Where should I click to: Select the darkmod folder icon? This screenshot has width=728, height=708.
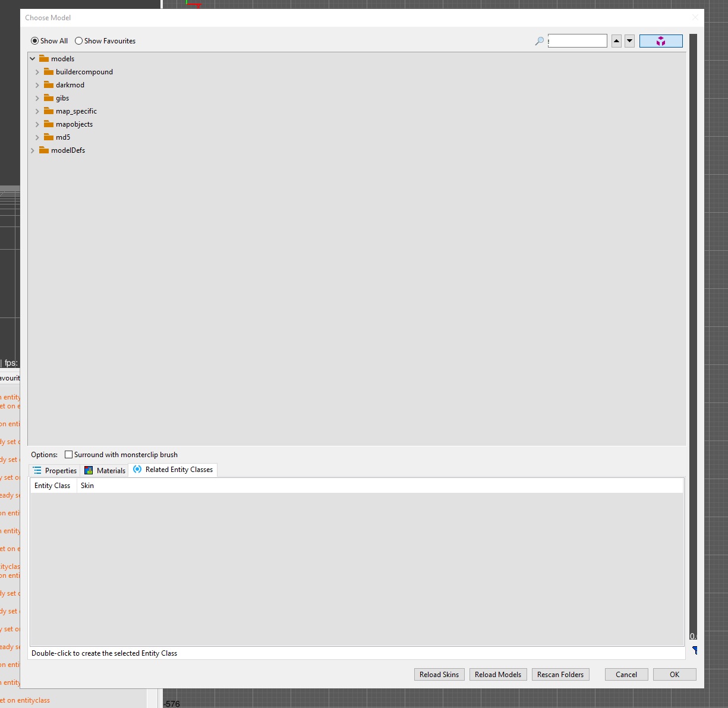(x=49, y=85)
